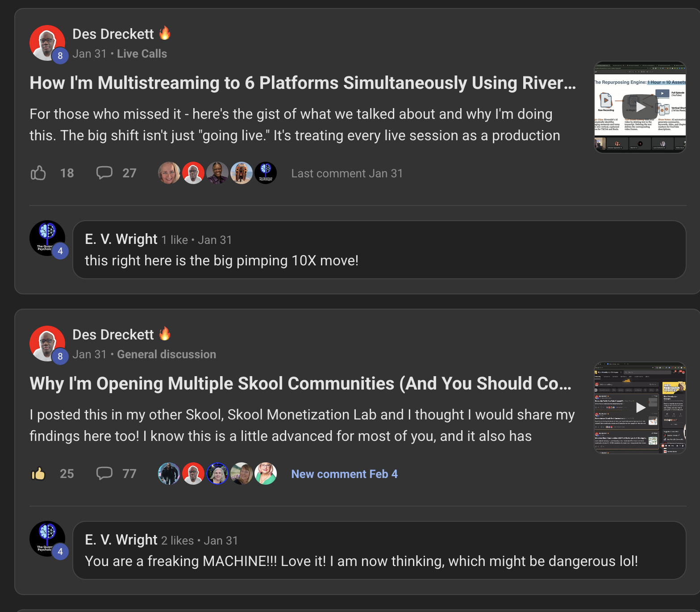Play the Repurposing Engine video thumbnail
The height and width of the screenshot is (612, 700).
640,107
